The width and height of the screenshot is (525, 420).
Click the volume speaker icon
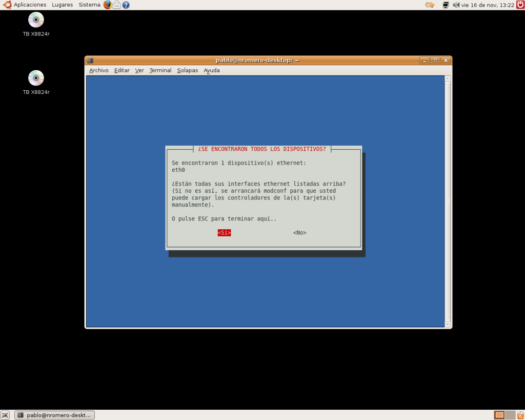coord(456,5)
